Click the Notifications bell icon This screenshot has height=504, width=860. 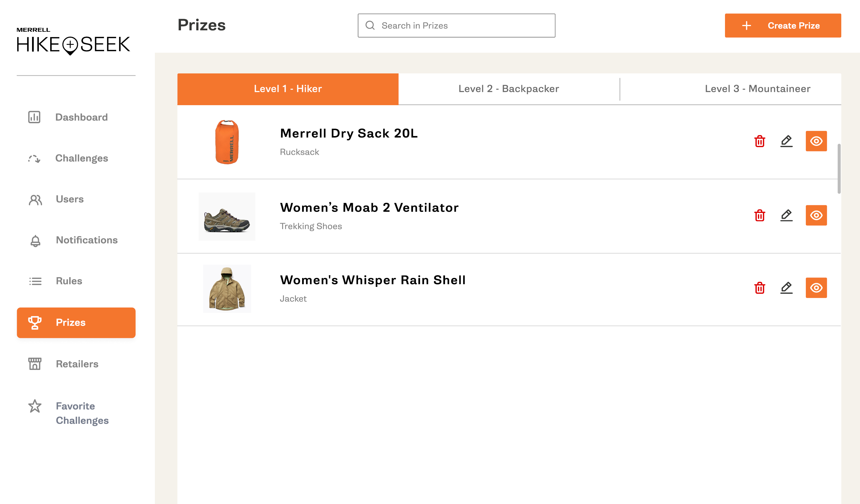35,240
